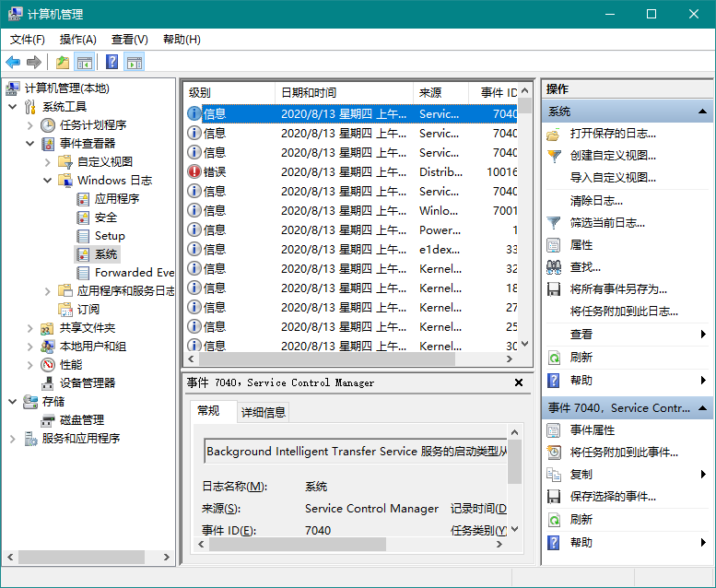Click 查找 binoculars action
This screenshot has height=588, width=716.
click(x=585, y=266)
